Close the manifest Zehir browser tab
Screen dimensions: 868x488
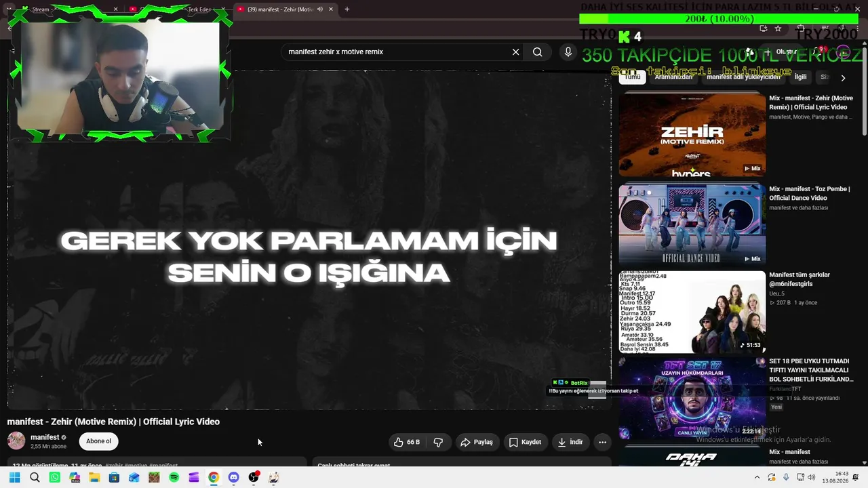pyautogui.click(x=331, y=9)
